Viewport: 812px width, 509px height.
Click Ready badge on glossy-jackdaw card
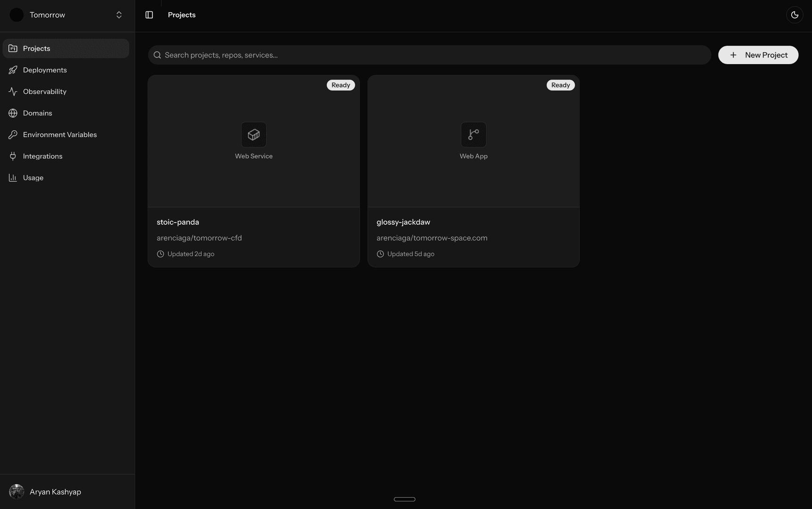tap(561, 85)
